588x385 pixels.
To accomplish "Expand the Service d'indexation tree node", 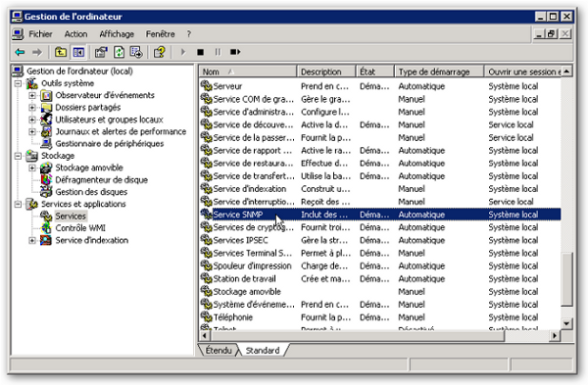I will click(32, 240).
